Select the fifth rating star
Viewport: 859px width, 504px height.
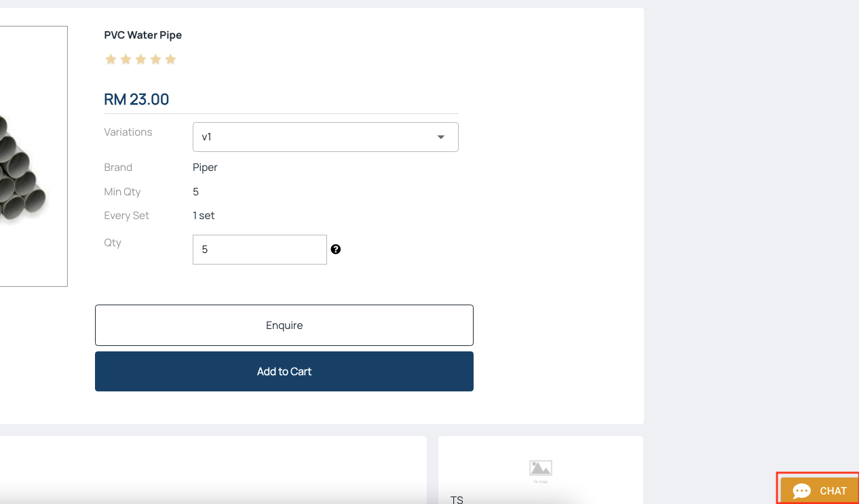click(x=170, y=60)
